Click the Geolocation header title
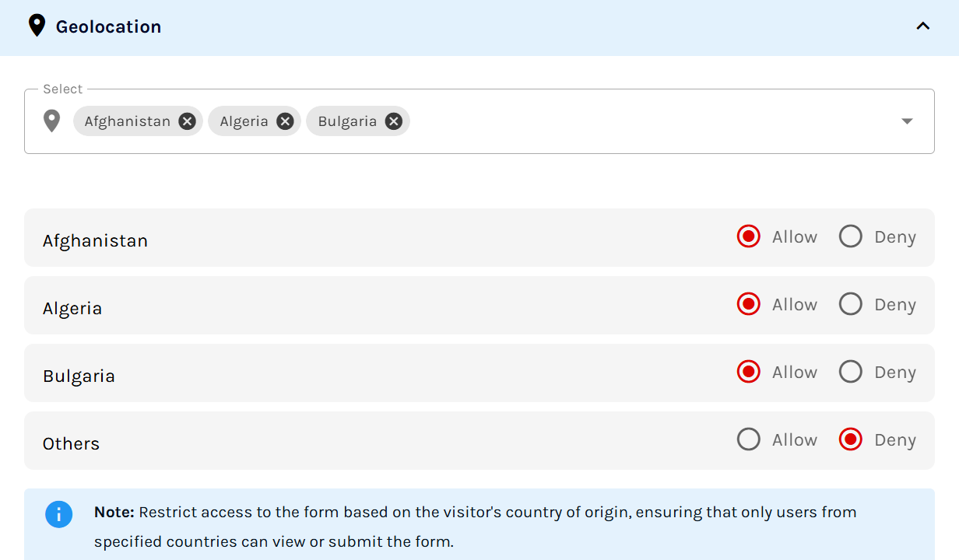959x560 pixels. pos(108,26)
